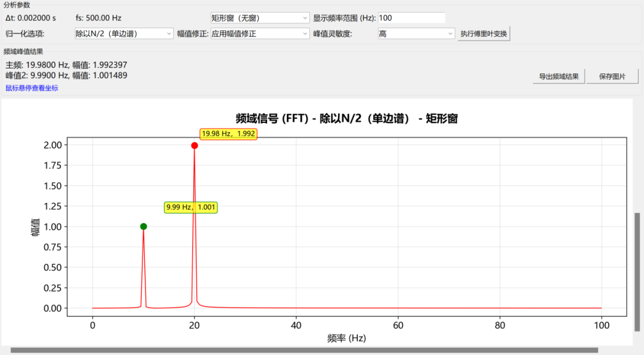Open the 矩形窗 (无窗) window function dropdown
The width and height of the screenshot is (644, 355).
click(x=259, y=18)
